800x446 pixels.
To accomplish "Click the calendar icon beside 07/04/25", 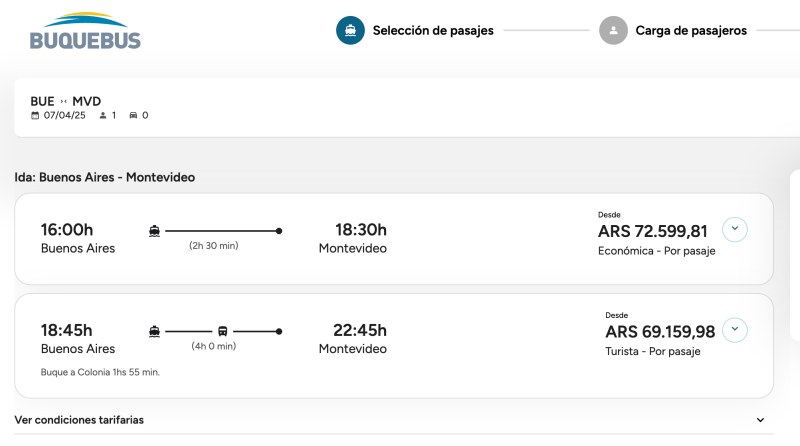I will (35, 116).
